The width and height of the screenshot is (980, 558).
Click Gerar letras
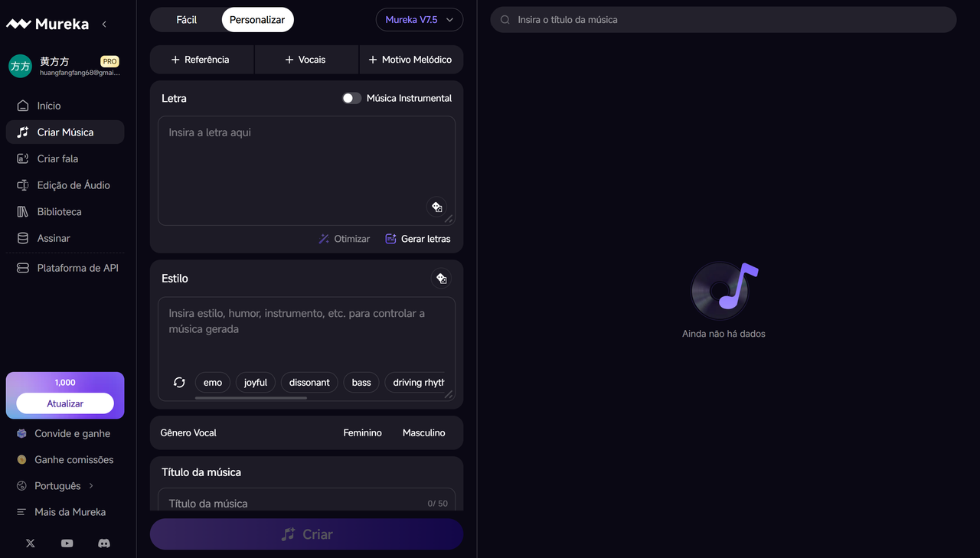pyautogui.click(x=418, y=238)
